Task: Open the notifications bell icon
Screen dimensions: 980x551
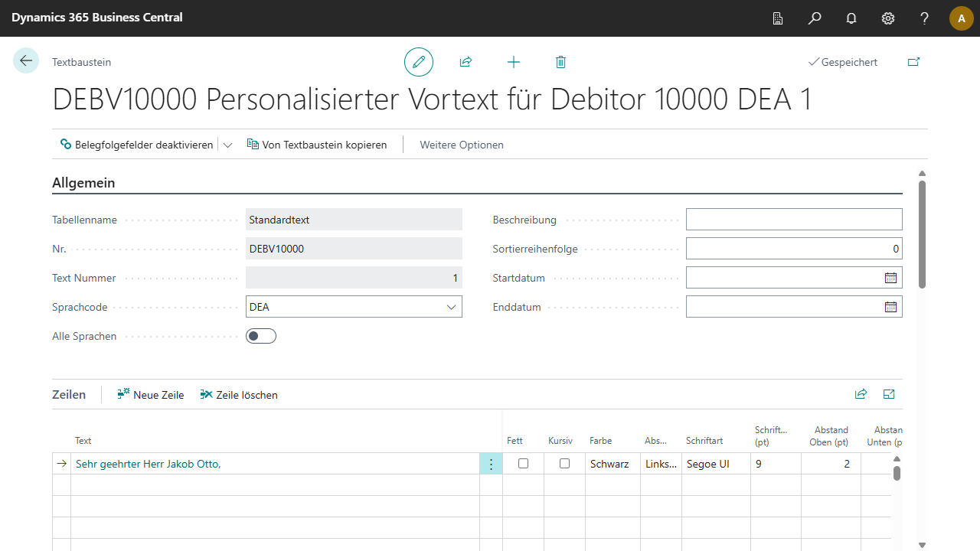Action: [851, 18]
